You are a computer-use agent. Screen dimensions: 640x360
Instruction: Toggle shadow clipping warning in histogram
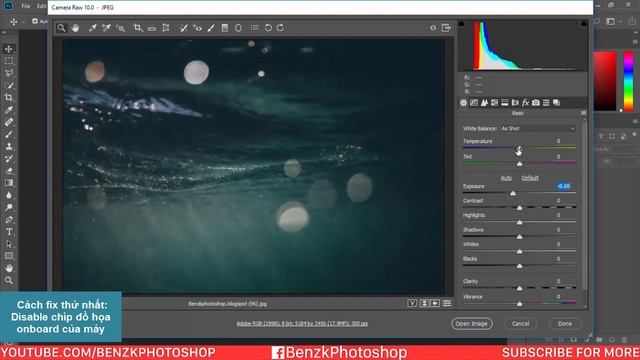click(462, 24)
